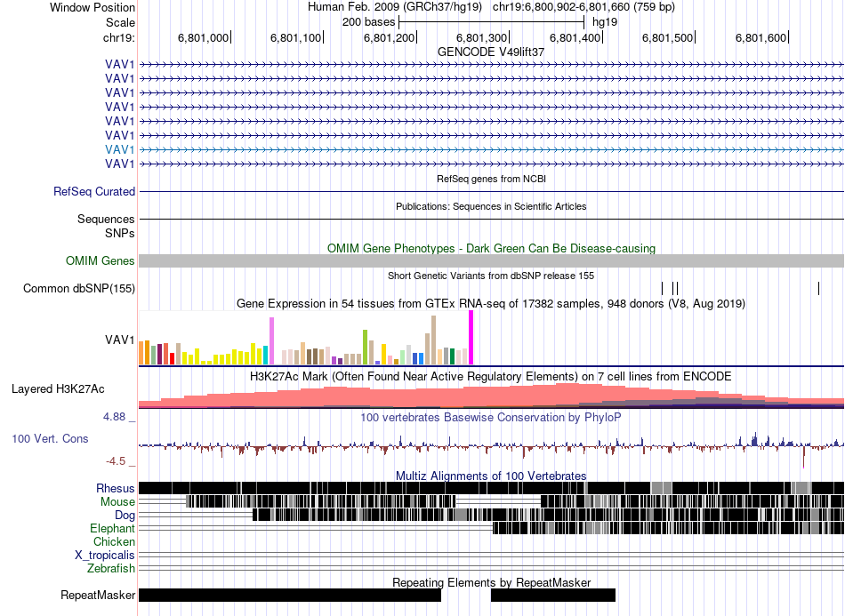Click the RepeatMasker track label
This screenshot has height=616, width=845.
point(98,596)
